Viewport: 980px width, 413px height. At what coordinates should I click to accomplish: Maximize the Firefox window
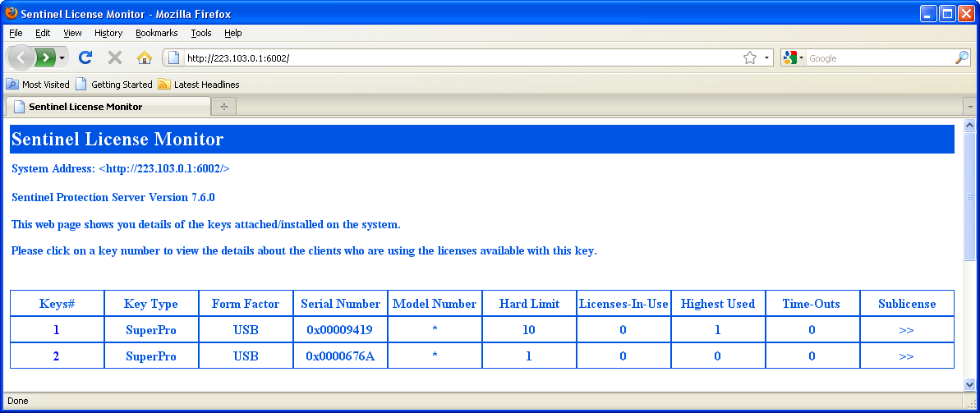click(x=947, y=14)
